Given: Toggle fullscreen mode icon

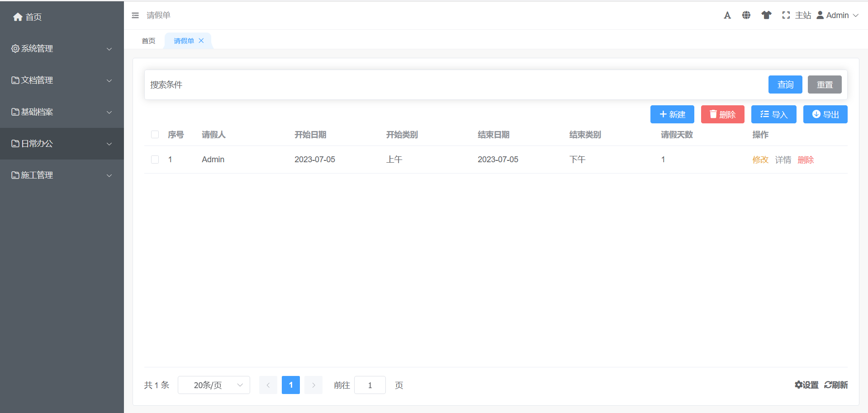Looking at the screenshot, I should (x=786, y=15).
